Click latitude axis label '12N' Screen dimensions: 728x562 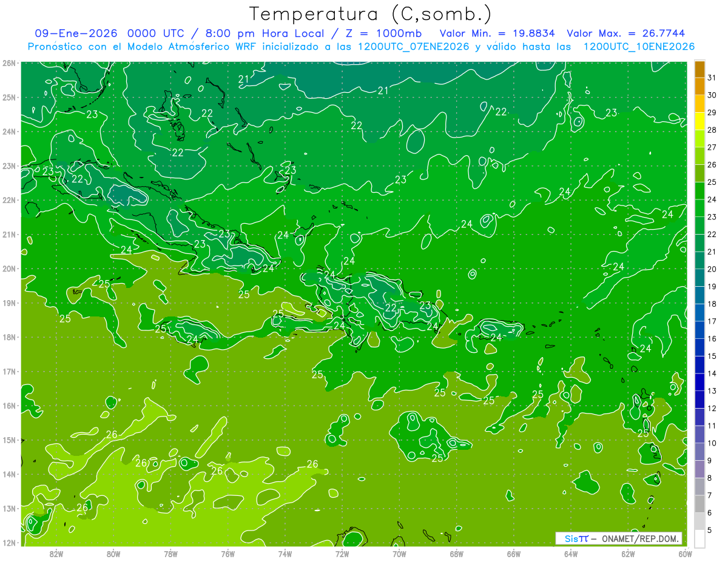click(9, 543)
